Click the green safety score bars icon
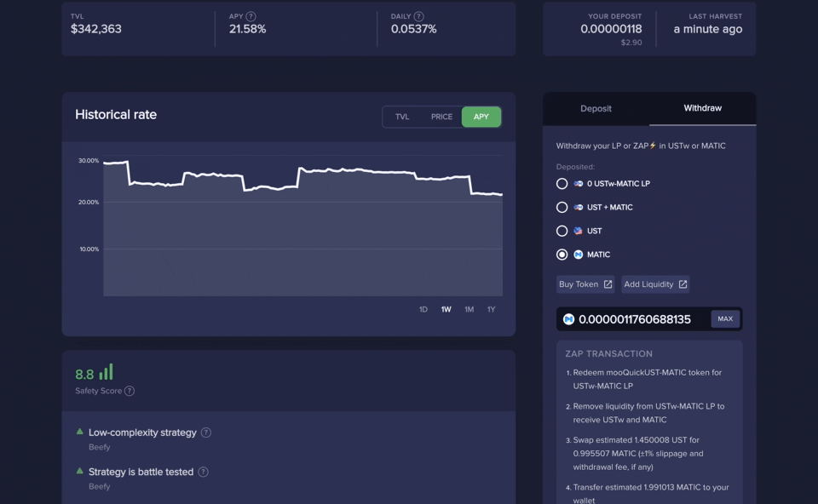The width and height of the screenshot is (818, 504). [x=106, y=372]
